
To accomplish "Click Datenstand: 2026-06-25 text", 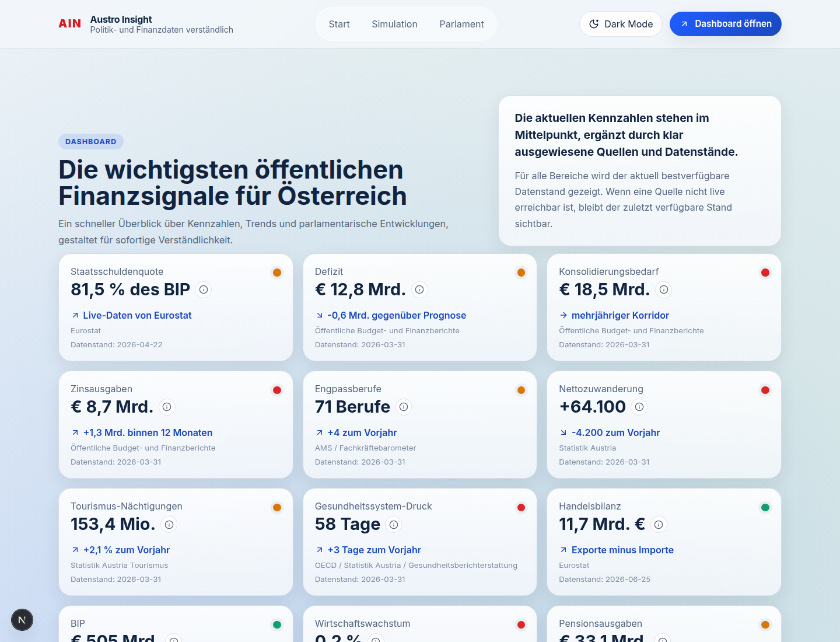I will click(605, 579).
